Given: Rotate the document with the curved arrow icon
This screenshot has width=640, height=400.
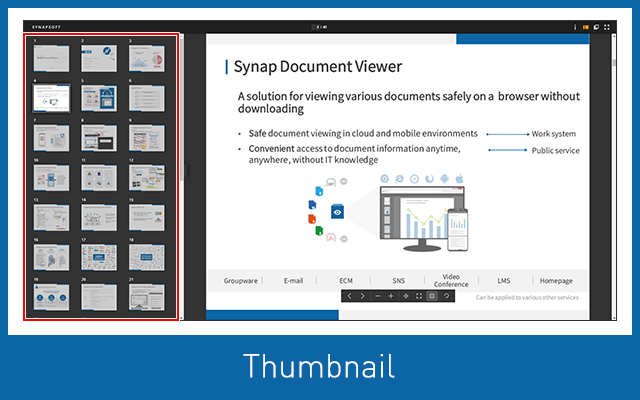Looking at the screenshot, I should click(x=447, y=296).
